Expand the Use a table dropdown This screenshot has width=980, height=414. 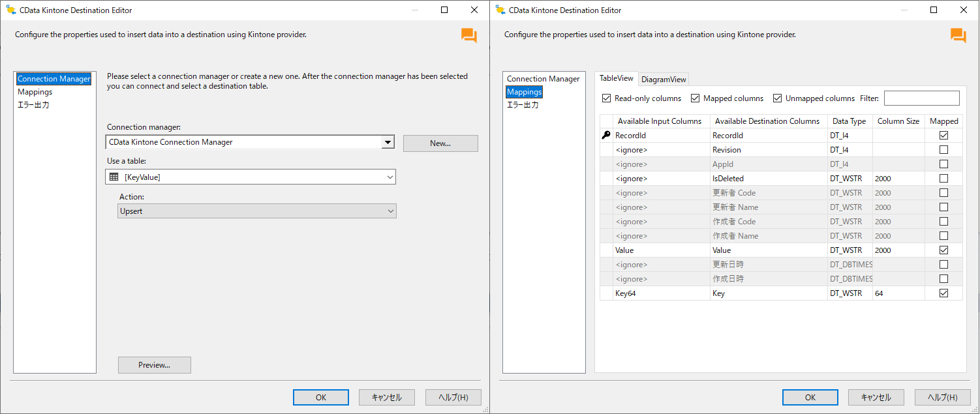pyautogui.click(x=390, y=177)
